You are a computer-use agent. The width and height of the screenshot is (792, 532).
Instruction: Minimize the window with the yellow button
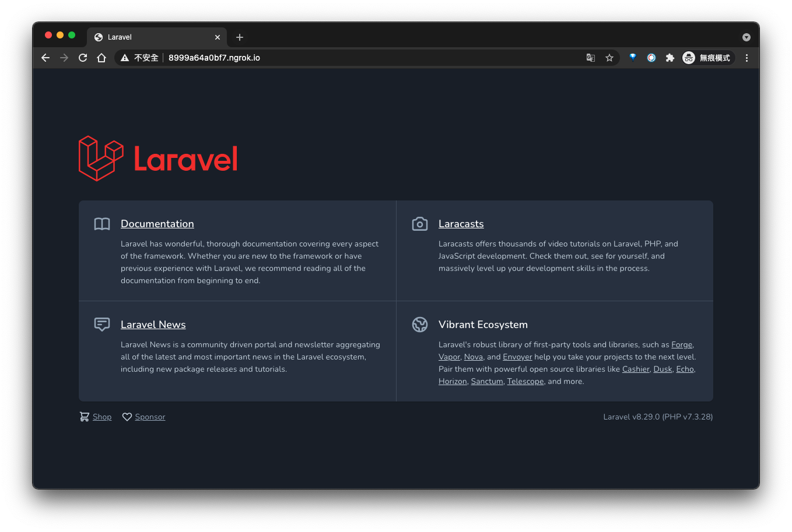tap(60, 35)
